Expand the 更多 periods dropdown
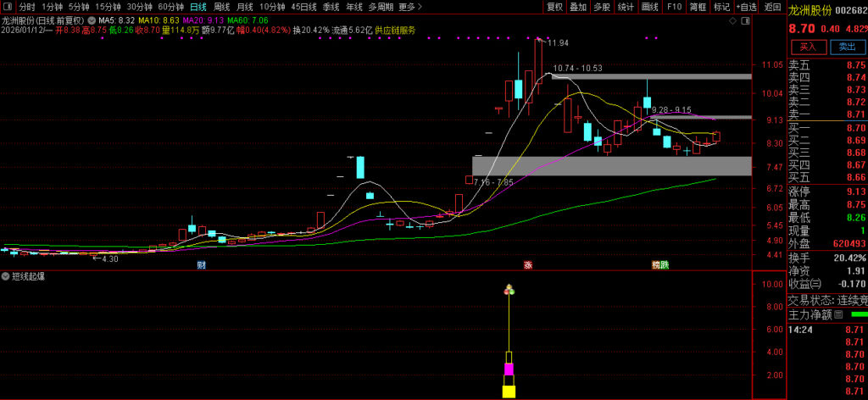Viewport: 868px width, 400px height. coord(409,6)
